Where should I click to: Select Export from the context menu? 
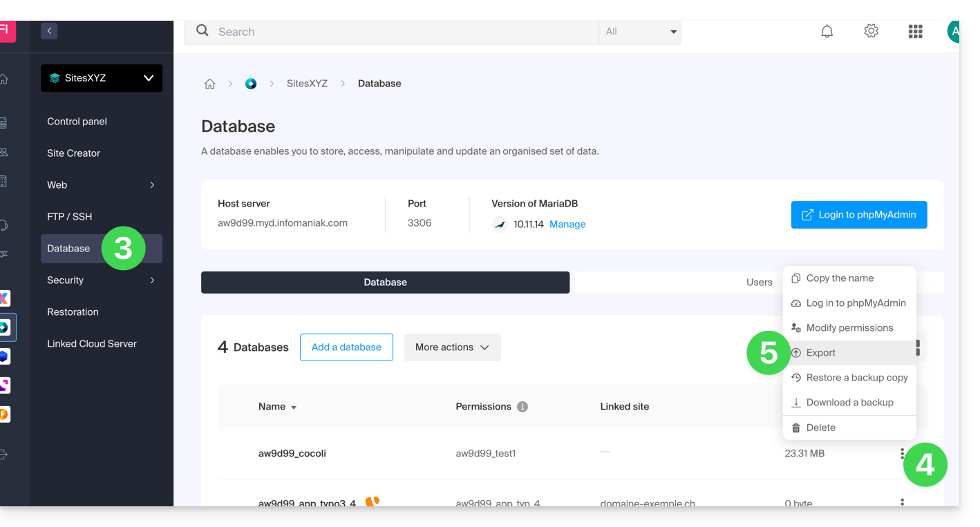(821, 353)
